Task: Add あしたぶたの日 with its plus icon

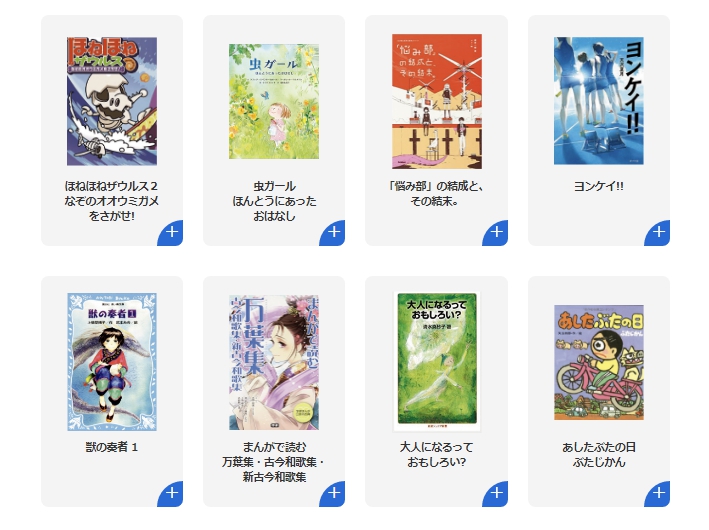Action: point(657,494)
